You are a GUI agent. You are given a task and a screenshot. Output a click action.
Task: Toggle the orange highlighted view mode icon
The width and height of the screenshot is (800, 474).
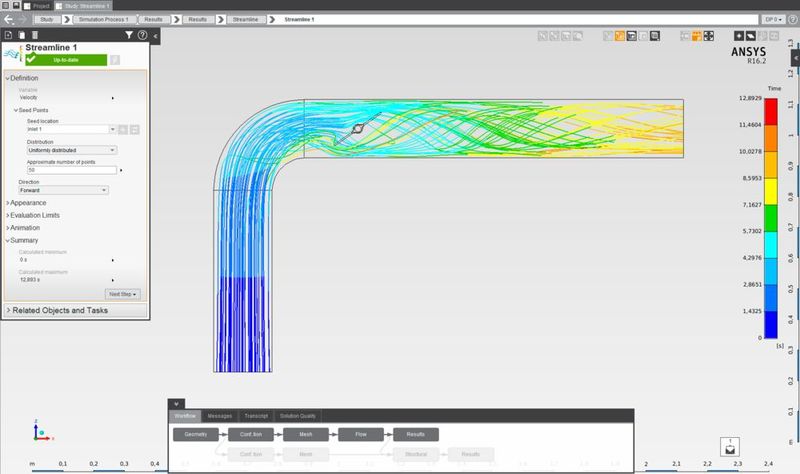click(x=620, y=36)
